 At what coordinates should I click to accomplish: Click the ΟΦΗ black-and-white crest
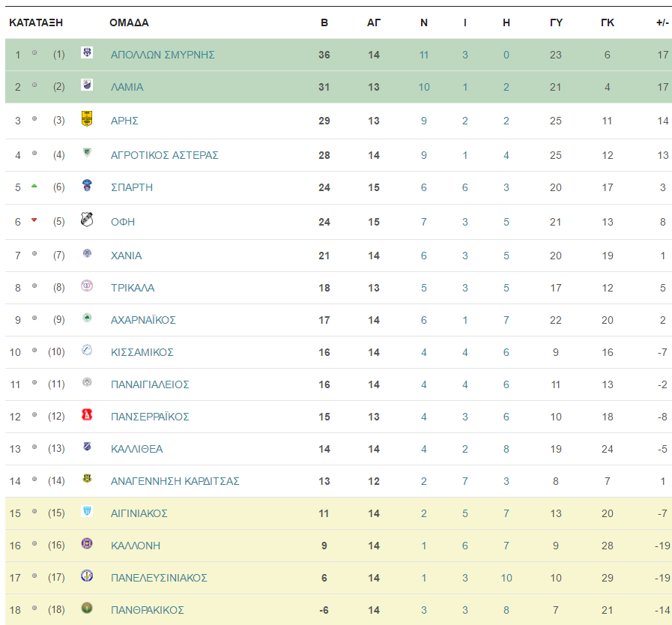pos(87,220)
